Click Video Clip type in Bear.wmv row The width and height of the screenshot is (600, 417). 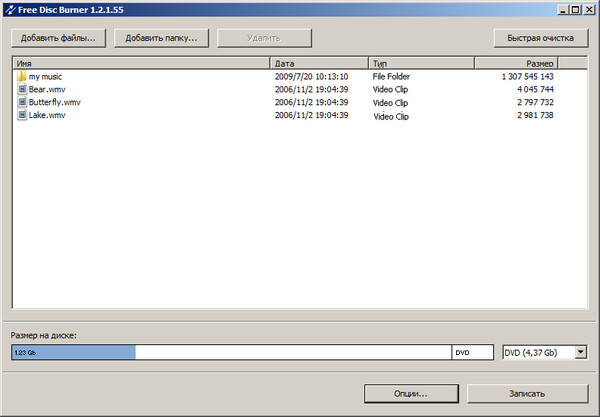pyautogui.click(x=390, y=90)
